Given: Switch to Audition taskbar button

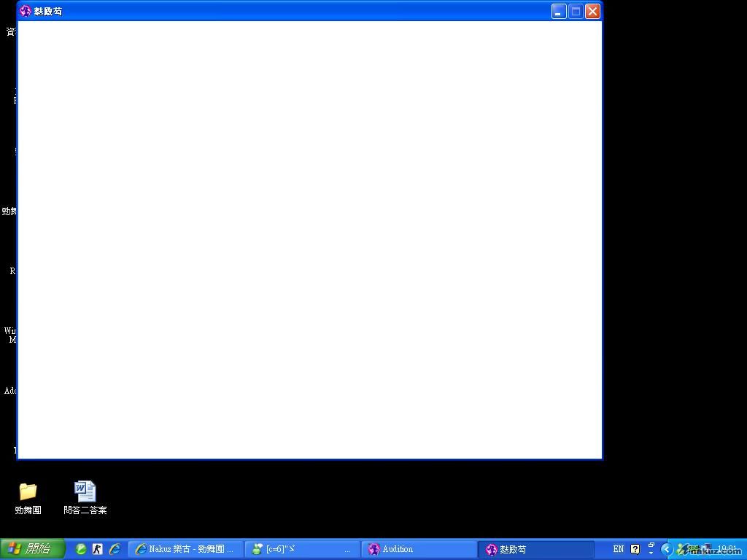Looking at the screenshot, I should tap(419, 549).
